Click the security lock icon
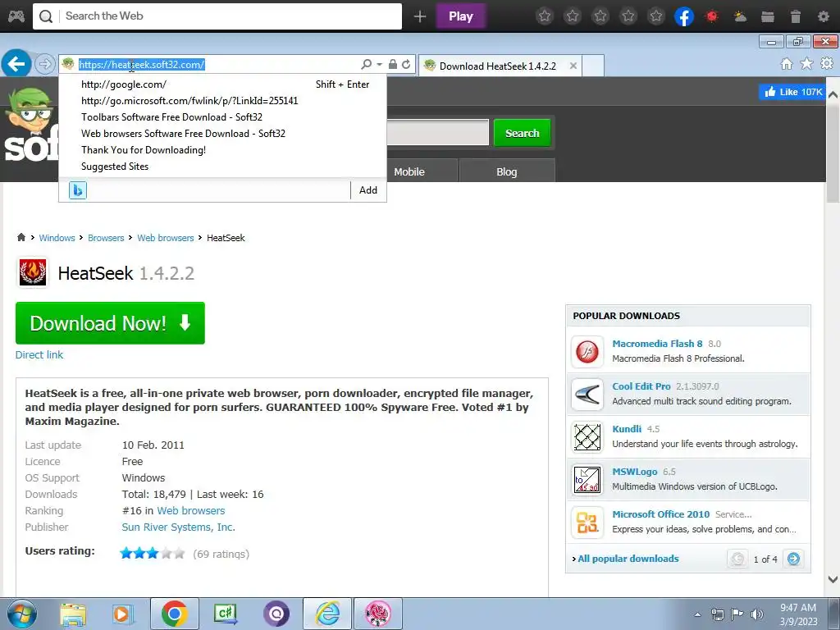 (x=393, y=64)
